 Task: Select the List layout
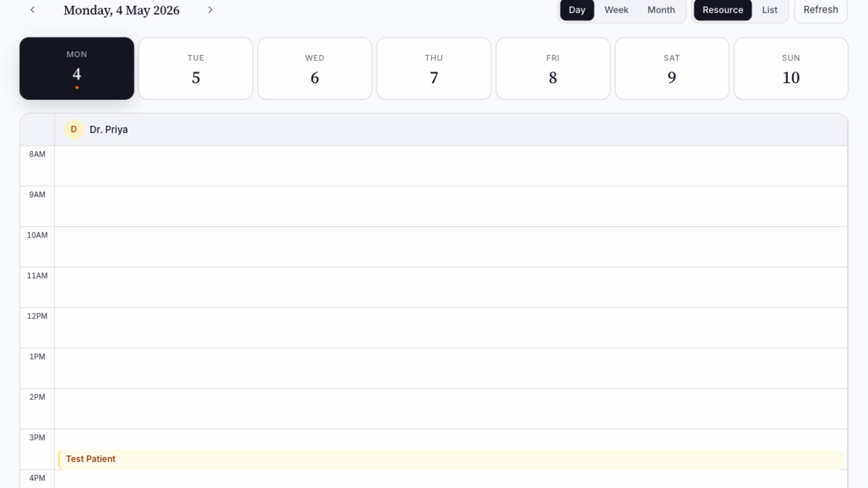click(x=769, y=10)
